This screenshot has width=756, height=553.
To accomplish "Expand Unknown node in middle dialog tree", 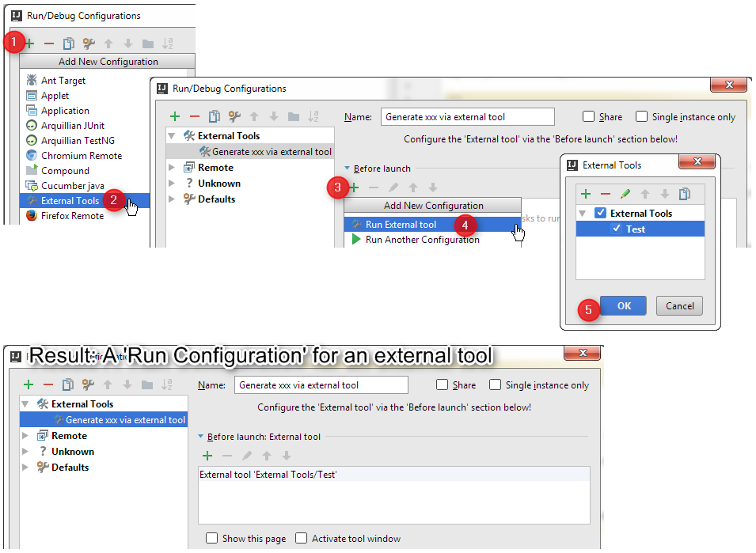I will (x=172, y=184).
